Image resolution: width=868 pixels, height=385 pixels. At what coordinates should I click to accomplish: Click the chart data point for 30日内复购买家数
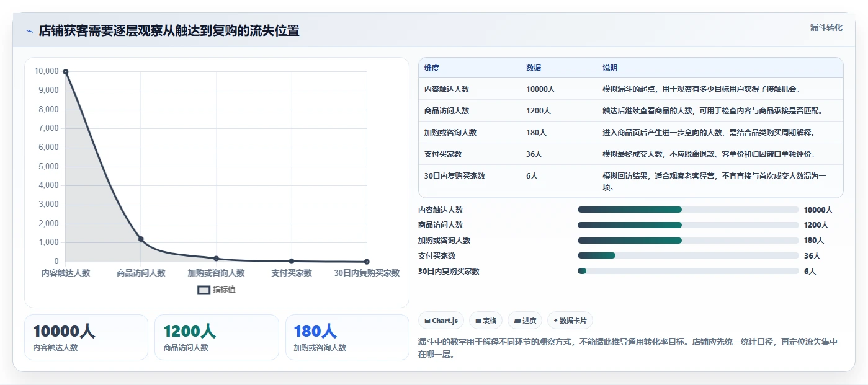(x=367, y=262)
